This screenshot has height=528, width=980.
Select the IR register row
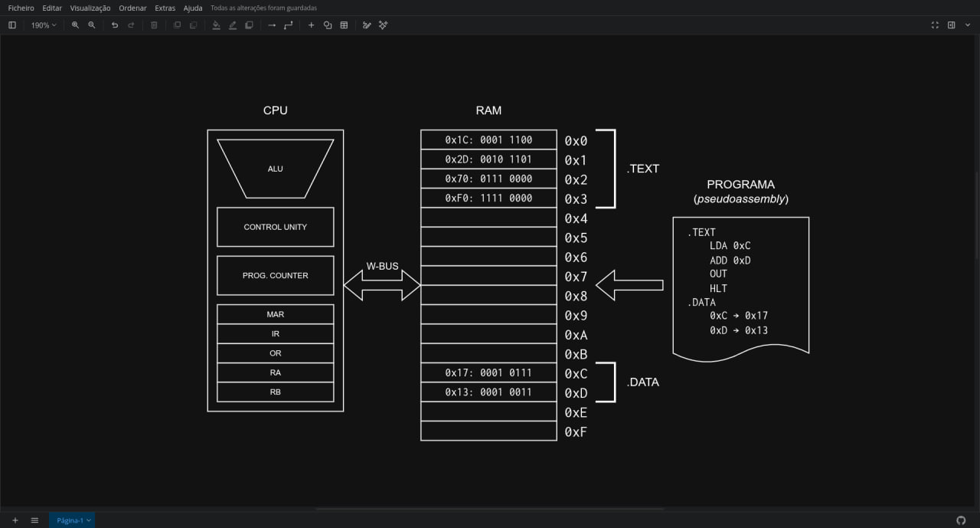coord(275,333)
